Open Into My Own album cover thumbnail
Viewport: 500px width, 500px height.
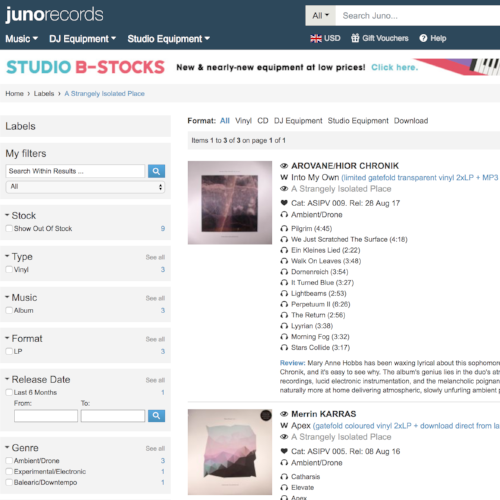[230, 203]
